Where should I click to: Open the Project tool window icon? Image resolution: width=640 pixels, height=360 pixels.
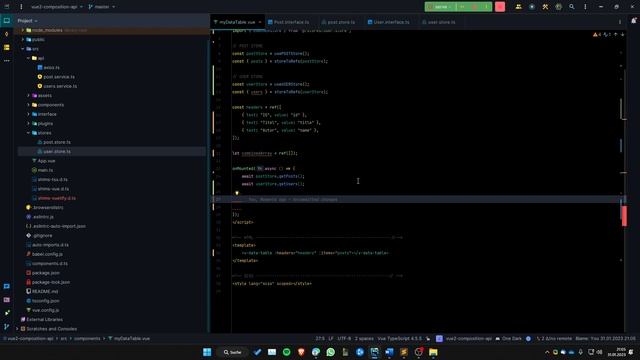point(7,20)
